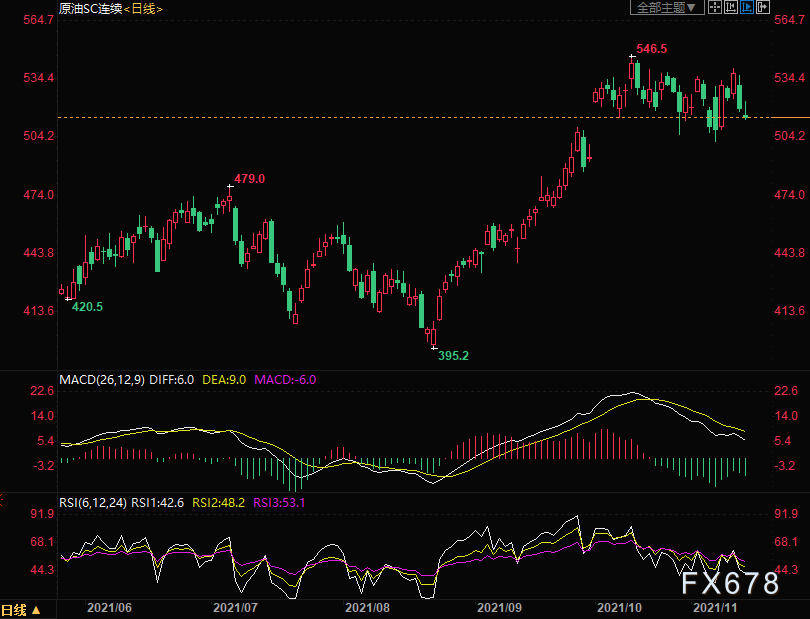The image size is (810, 619).
Task: Open the 全部主题 theme dropdown
Action: [667, 7]
